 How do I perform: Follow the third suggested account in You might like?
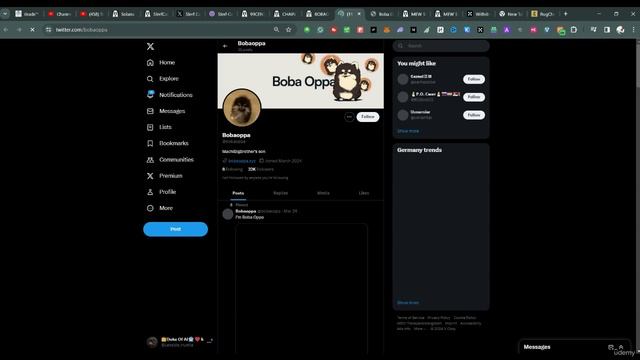(474, 115)
